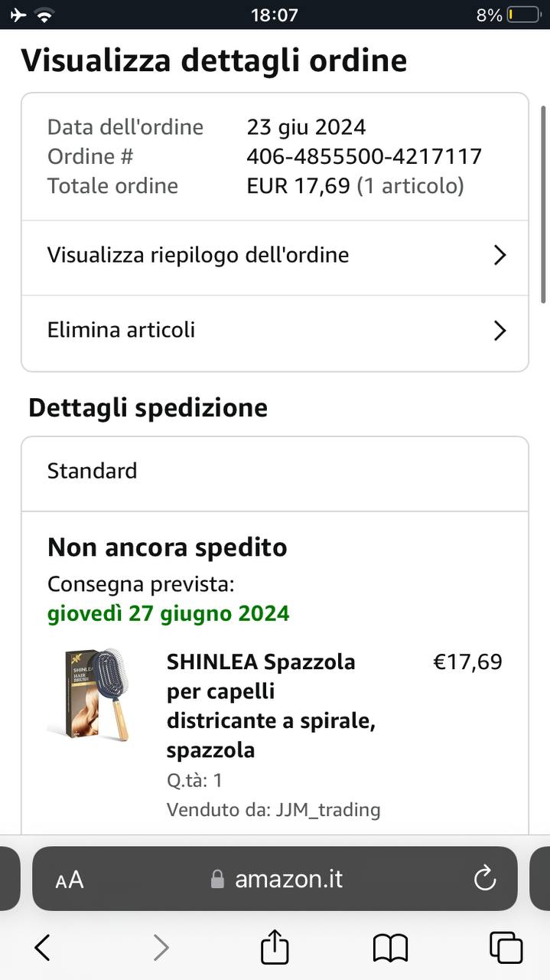Tap the battery indicator in status bar
The width and height of the screenshot is (550, 980).
point(522,15)
